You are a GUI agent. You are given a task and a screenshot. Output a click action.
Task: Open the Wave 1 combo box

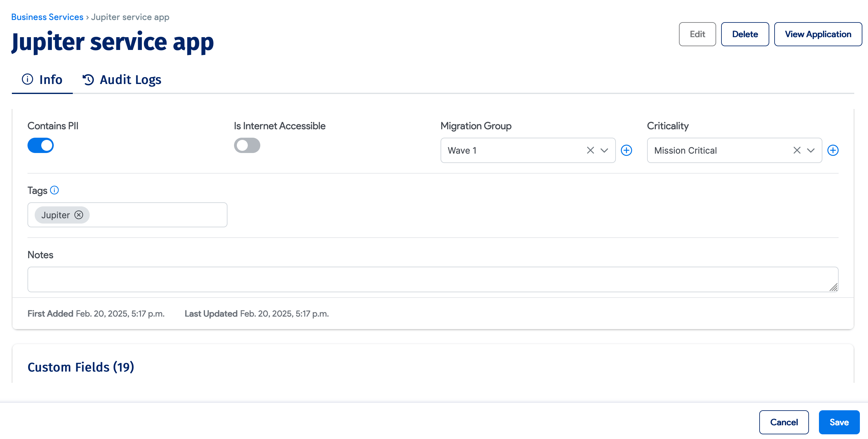pos(512,150)
